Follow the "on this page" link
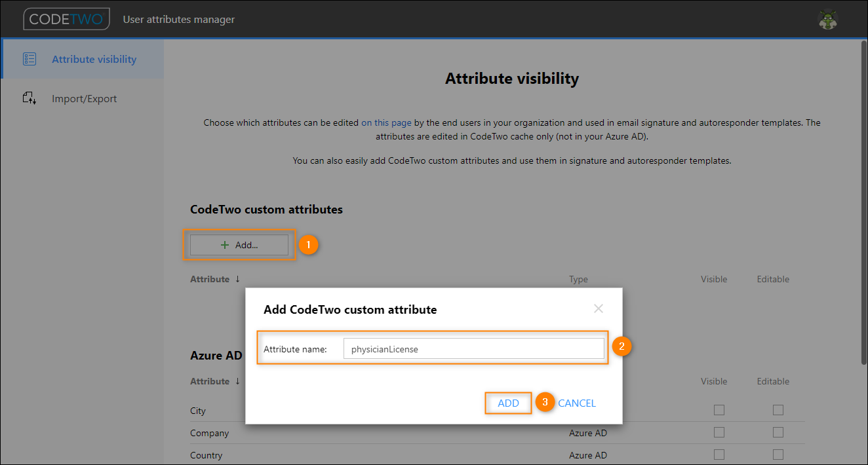868x465 pixels. (386, 122)
